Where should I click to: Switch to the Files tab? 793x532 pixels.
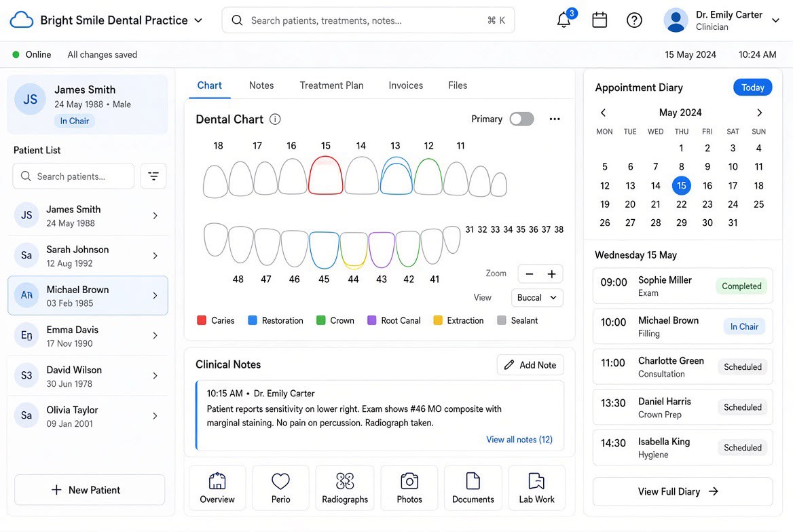pyautogui.click(x=458, y=85)
